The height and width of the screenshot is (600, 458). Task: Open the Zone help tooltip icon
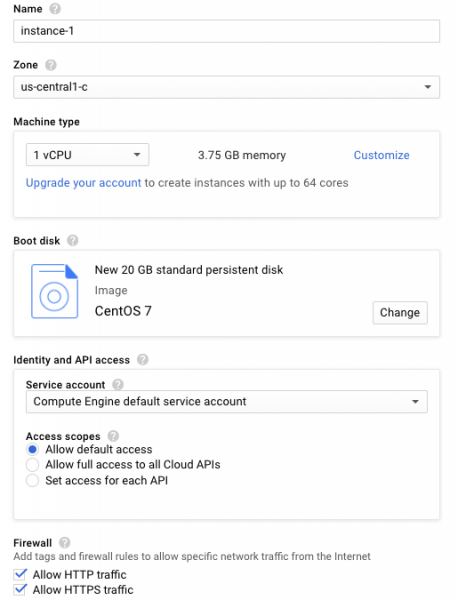click(51, 65)
